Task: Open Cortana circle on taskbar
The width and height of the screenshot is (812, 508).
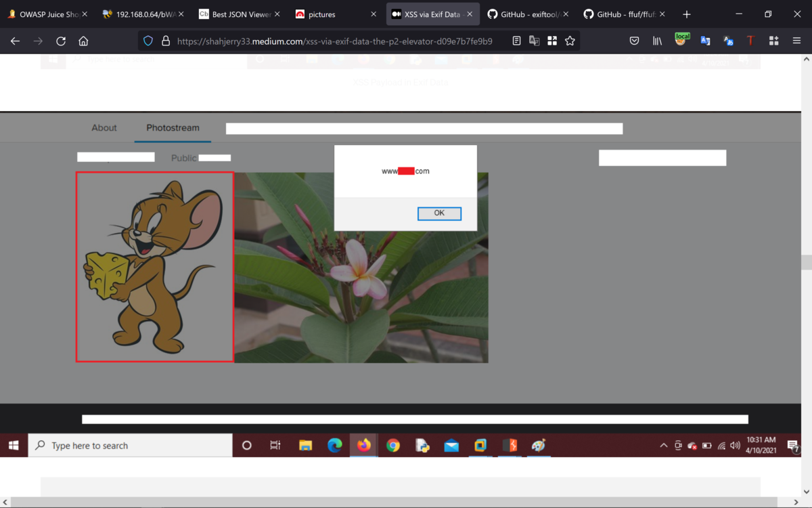Action: coord(247,446)
